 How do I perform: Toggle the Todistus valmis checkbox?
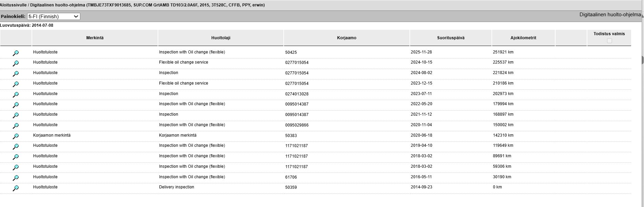(609, 41)
